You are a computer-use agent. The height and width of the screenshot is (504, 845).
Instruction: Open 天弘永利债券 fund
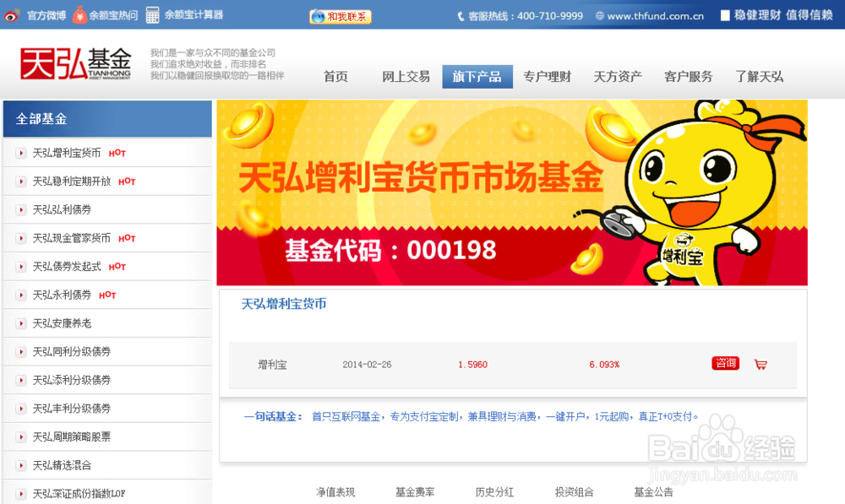62,295
